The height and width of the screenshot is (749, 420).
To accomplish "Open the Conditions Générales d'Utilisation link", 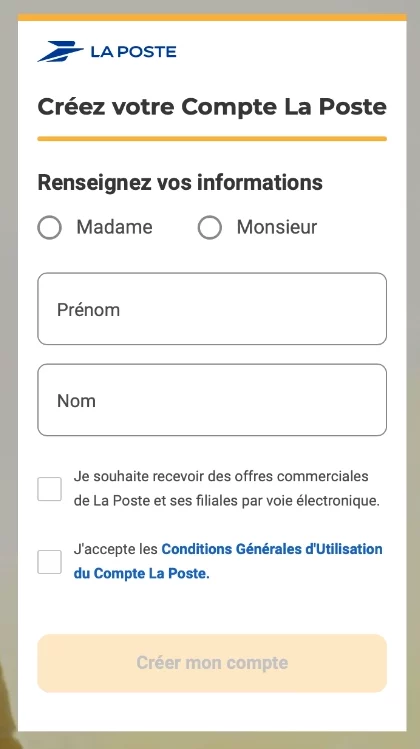I will 272,549.
